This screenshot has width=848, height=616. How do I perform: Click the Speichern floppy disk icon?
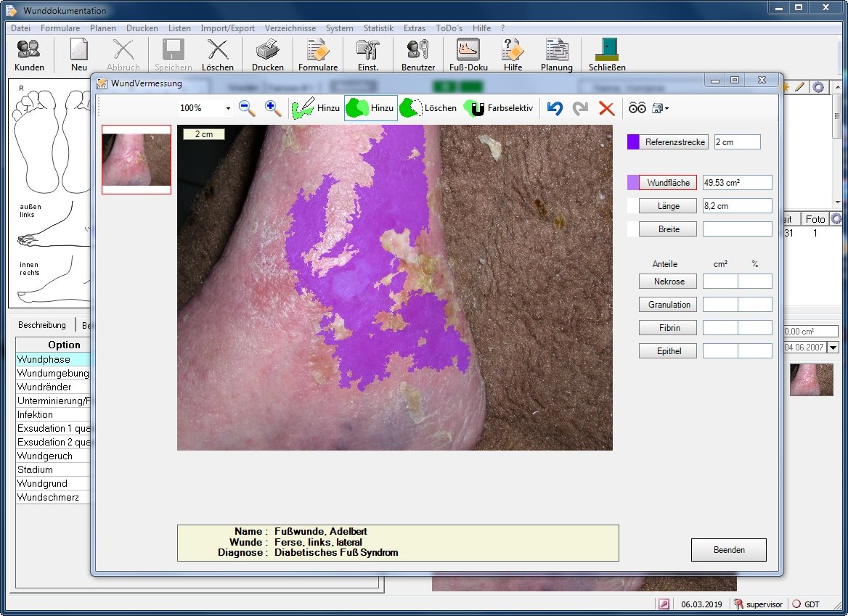tap(173, 54)
